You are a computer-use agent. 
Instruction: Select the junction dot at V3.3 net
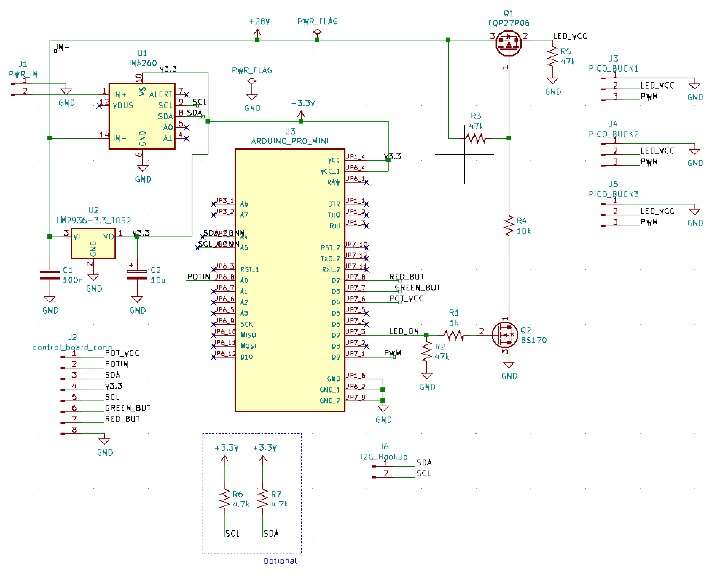[136, 236]
